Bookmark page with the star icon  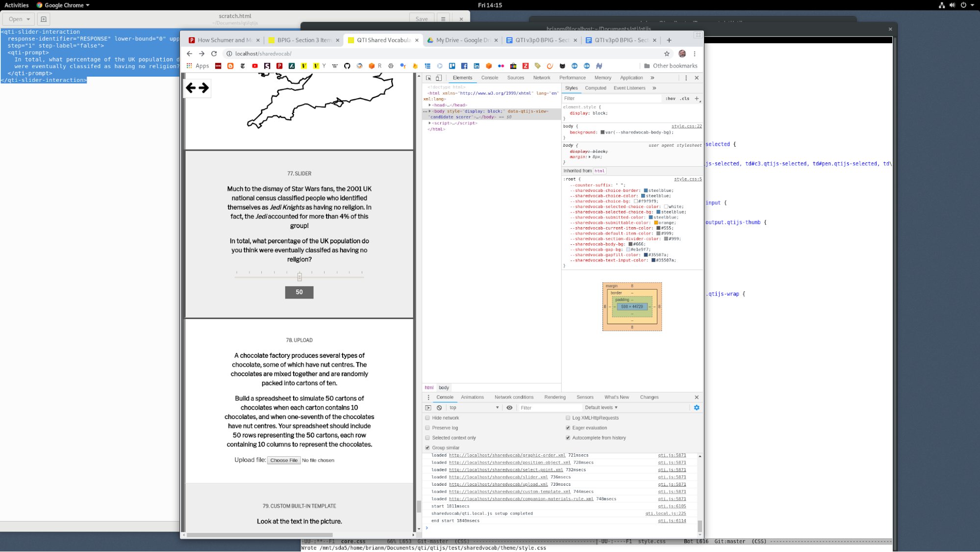[x=667, y=54]
